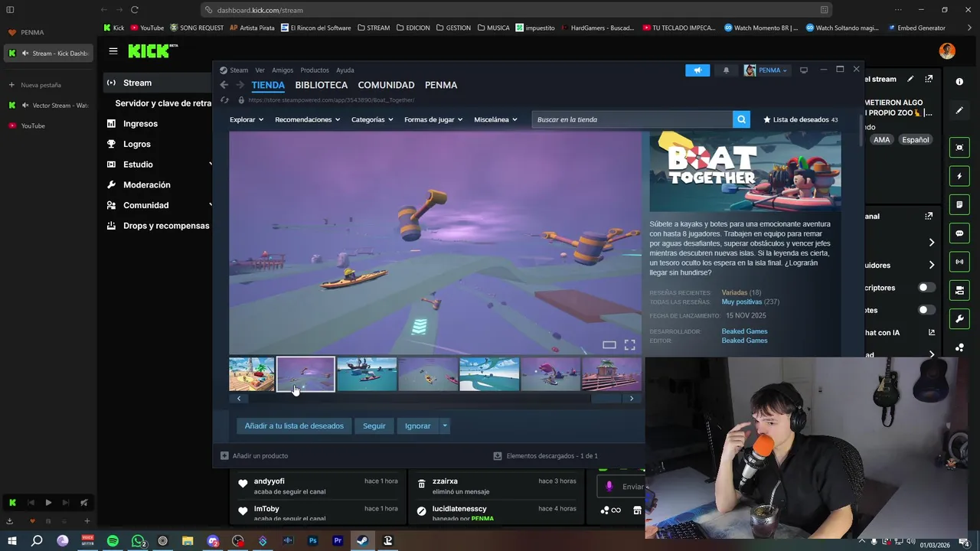The image size is (980, 551).
Task: Open the Categorías dropdown
Action: pyautogui.click(x=372, y=119)
